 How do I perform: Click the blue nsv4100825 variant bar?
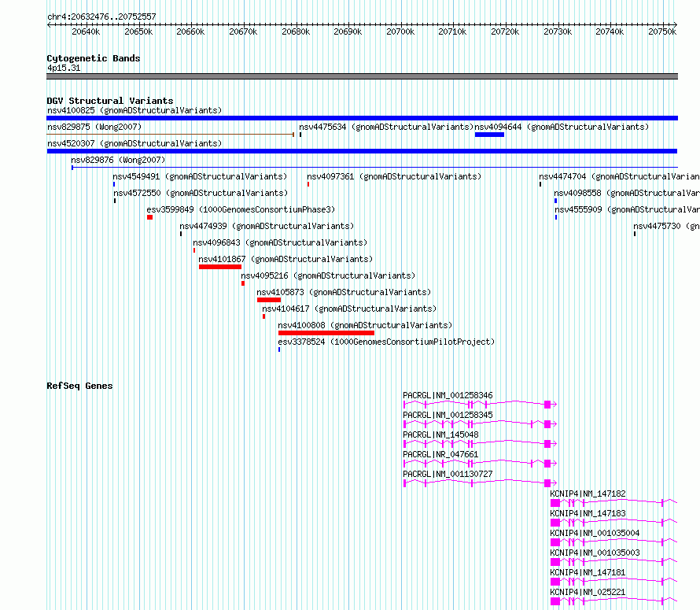coord(362,118)
